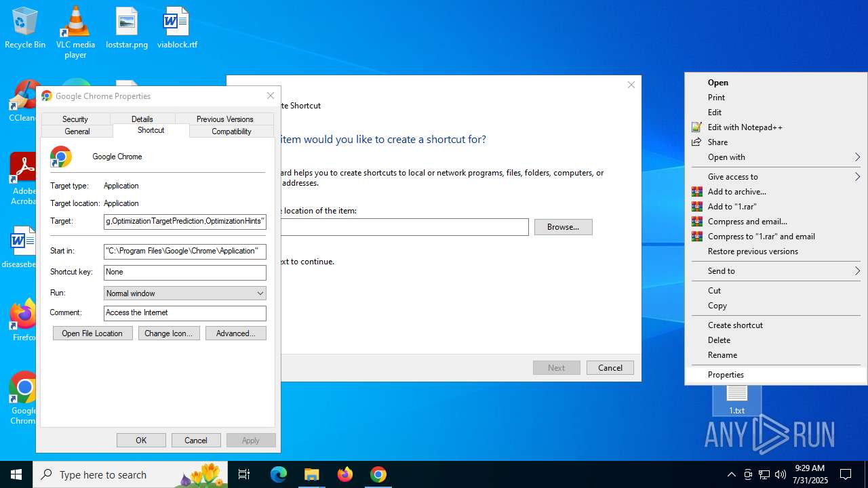This screenshot has width=868, height=488.
Task: Choose Edit in the context menu
Action: tap(776, 113)
